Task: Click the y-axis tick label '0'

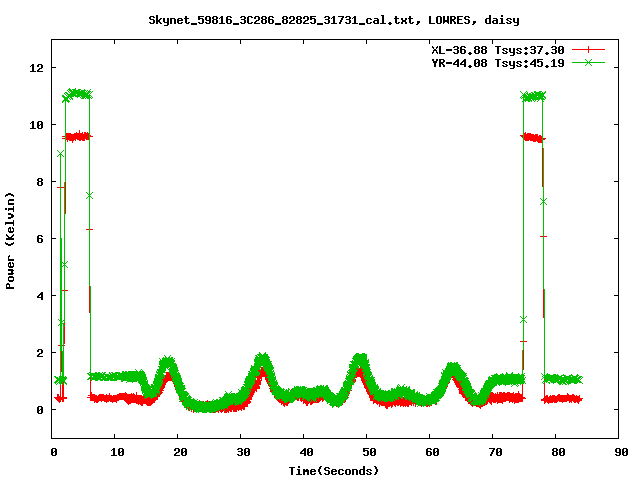Action: [x=40, y=410]
